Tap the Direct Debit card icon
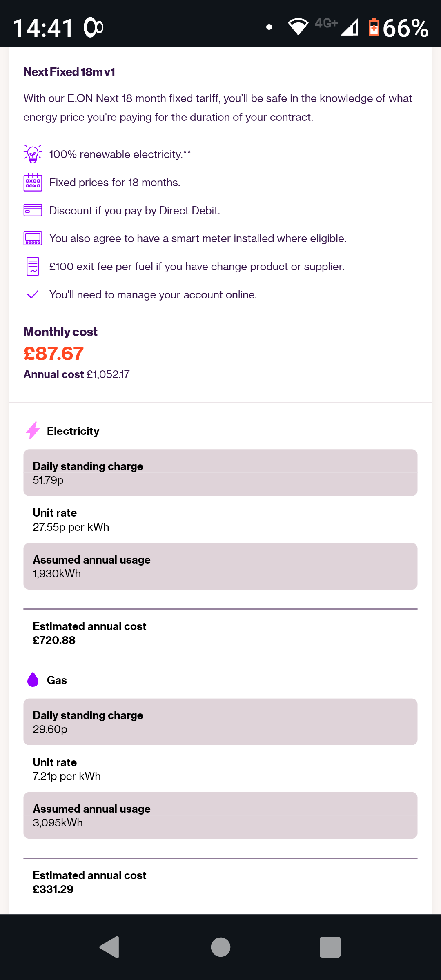Screen dimensions: 441x980 click(33, 210)
